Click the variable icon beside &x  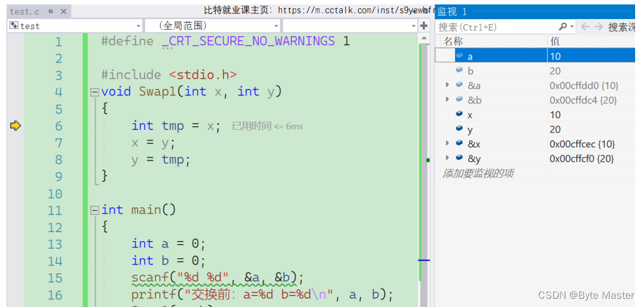click(460, 143)
